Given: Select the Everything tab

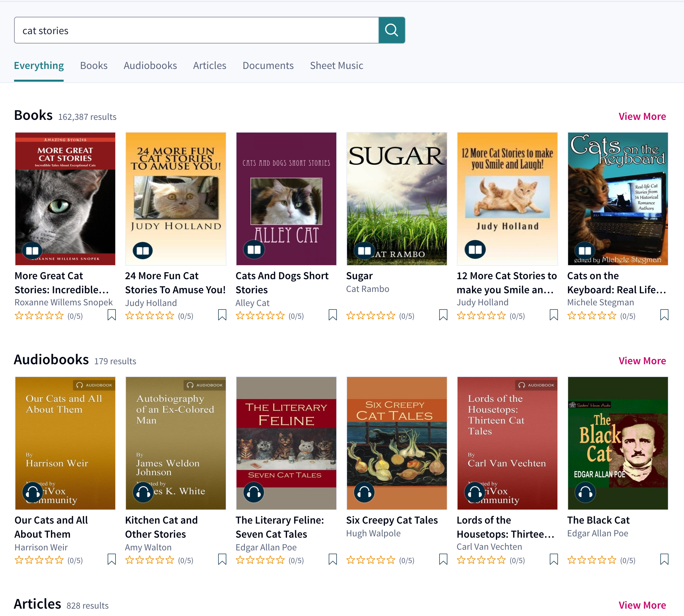Looking at the screenshot, I should (x=39, y=65).
